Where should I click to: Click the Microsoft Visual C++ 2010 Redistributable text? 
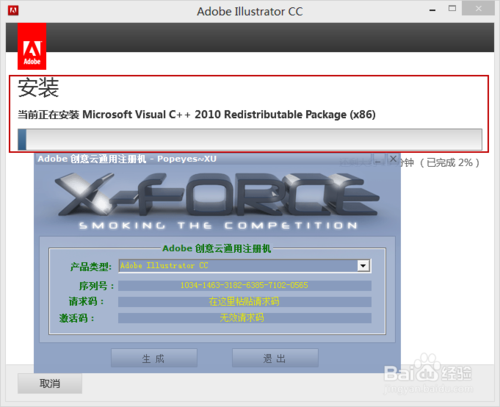tap(229, 115)
